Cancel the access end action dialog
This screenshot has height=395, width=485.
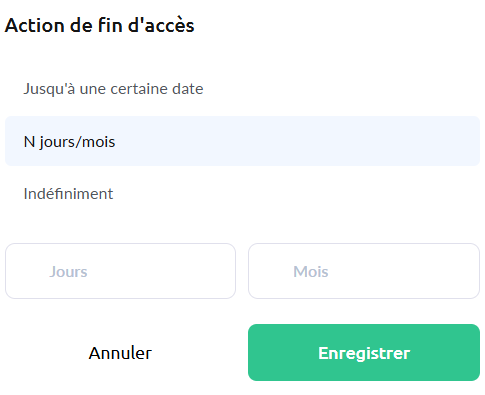click(x=120, y=353)
